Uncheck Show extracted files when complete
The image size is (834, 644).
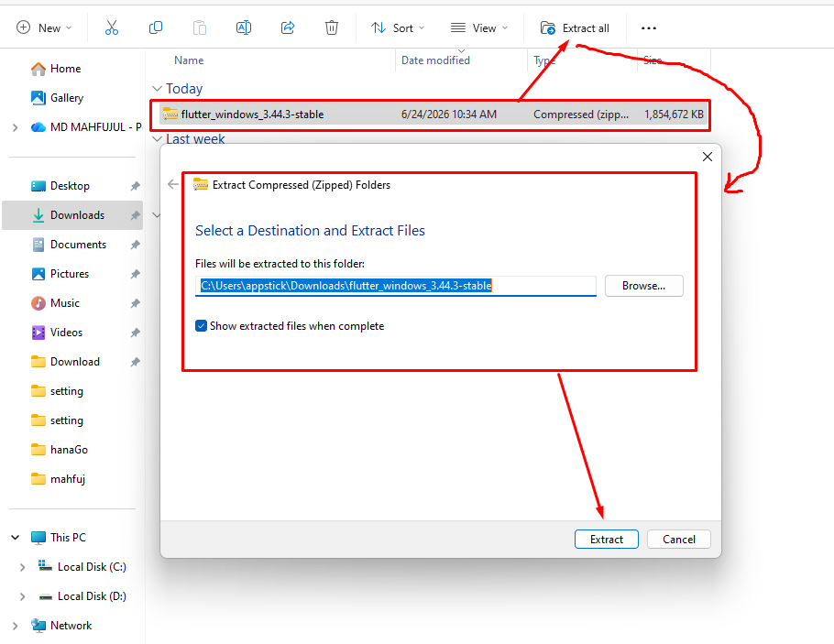pos(201,326)
